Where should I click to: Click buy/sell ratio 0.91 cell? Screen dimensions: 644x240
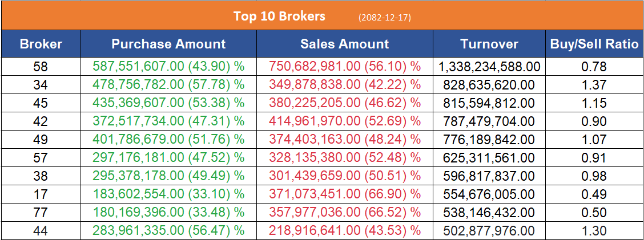594,158
